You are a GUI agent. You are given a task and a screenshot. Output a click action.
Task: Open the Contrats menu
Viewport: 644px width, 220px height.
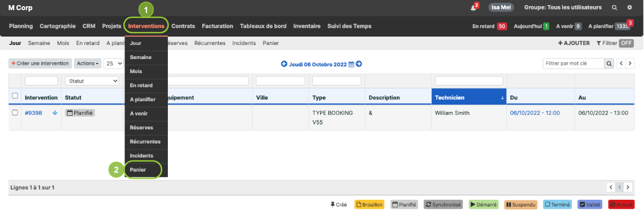[183, 26]
